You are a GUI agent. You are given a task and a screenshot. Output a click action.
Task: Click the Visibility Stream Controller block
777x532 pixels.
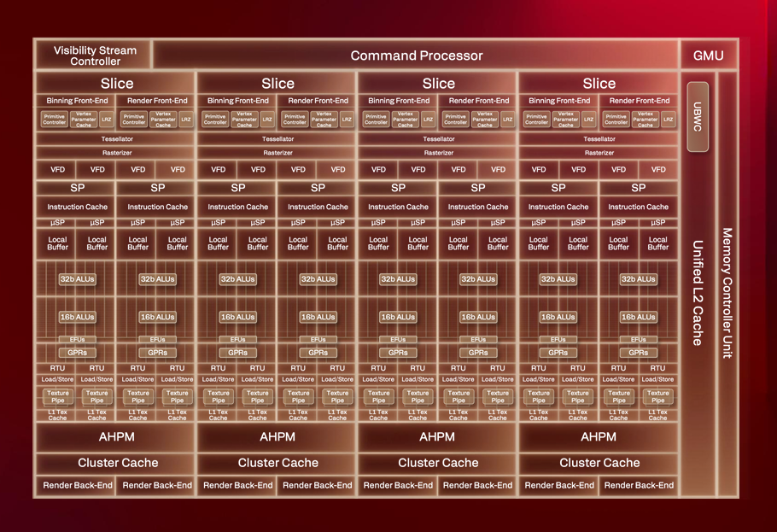point(95,56)
